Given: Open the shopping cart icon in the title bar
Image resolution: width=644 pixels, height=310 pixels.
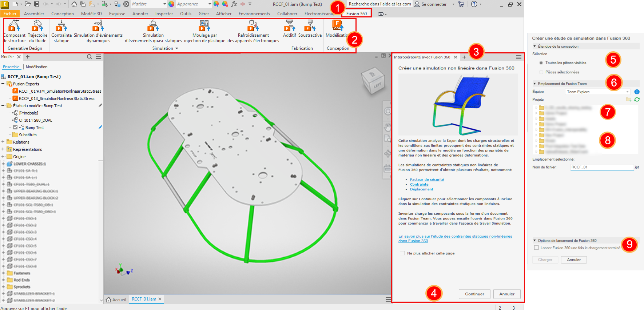Looking at the screenshot, I should click(461, 4).
